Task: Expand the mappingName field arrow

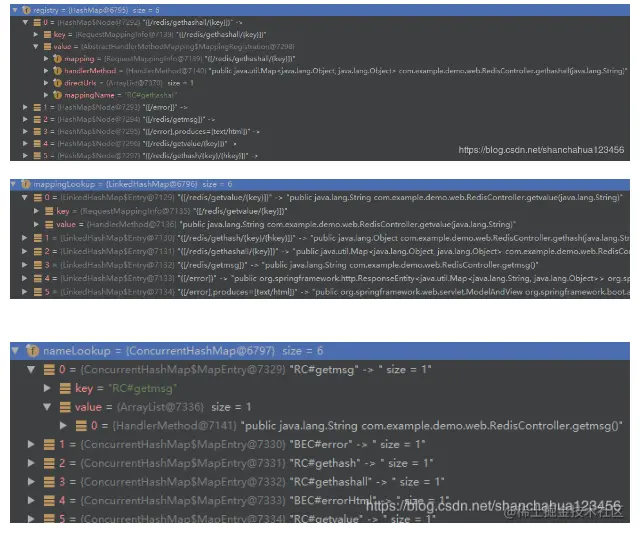Action: (46, 95)
